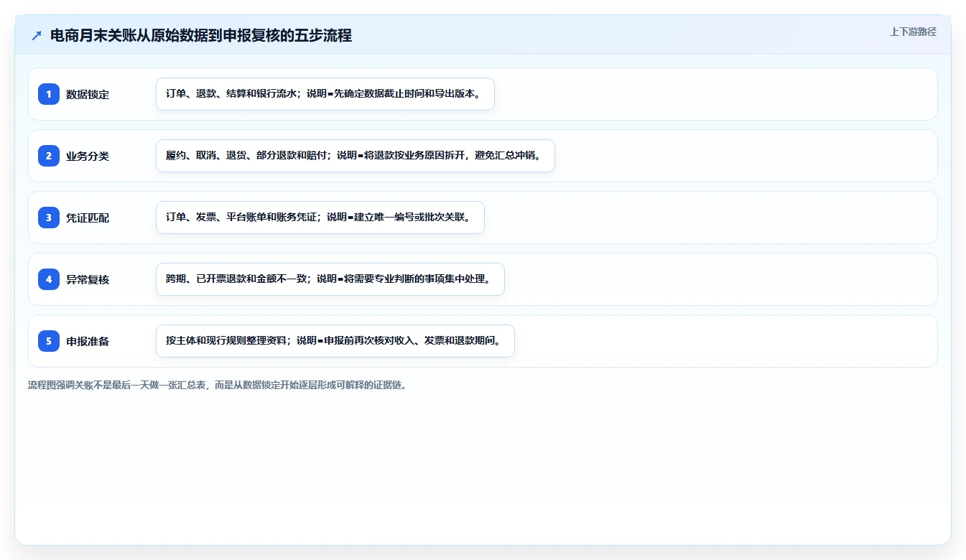Select the 业务分类 step label
966x560 pixels.
[x=88, y=156]
